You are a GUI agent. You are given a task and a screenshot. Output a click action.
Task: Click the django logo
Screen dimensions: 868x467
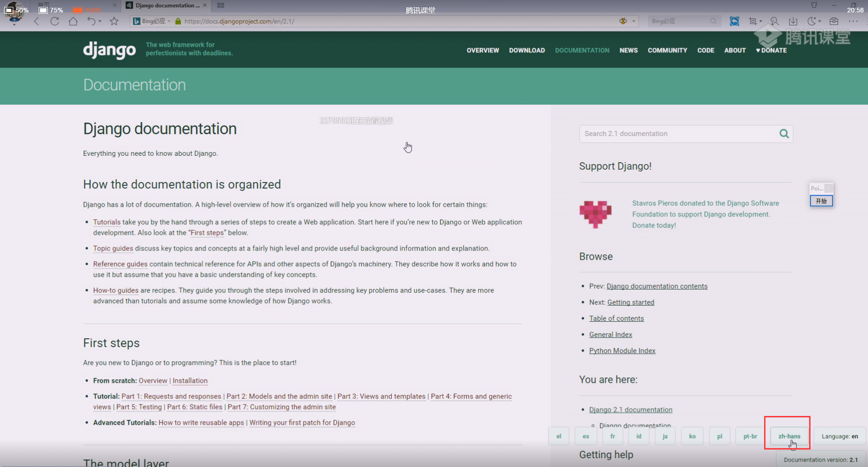pos(109,50)
